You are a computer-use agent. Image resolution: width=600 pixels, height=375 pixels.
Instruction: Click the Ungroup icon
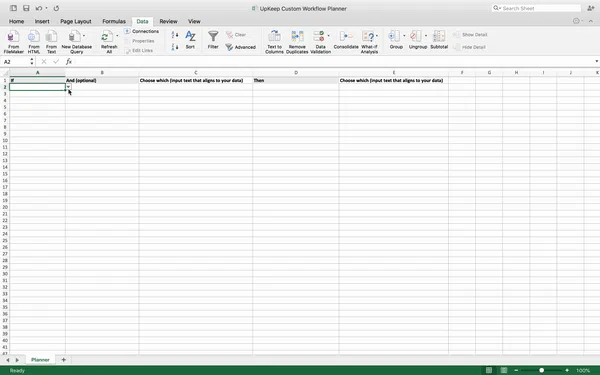click(416, 36)
